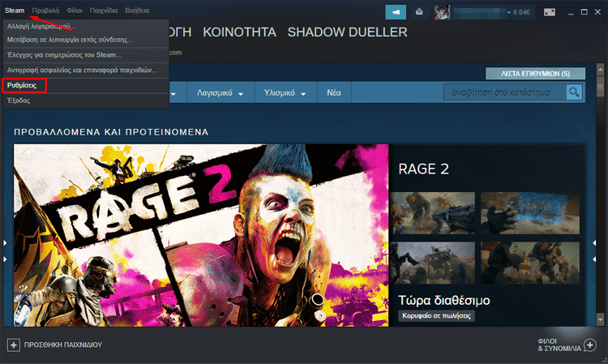Open RAGE 2 screenshot with gun, top-left
The height and width of the screenshot is (364, 608).
[x=432, y=213]
